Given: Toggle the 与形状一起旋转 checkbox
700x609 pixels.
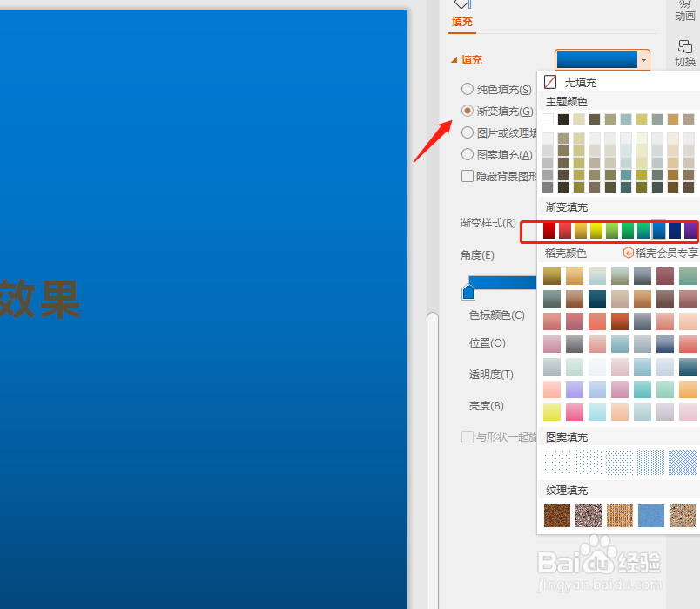Looking at the screenshot, I should pyautogui.click(x=468, y=437).
